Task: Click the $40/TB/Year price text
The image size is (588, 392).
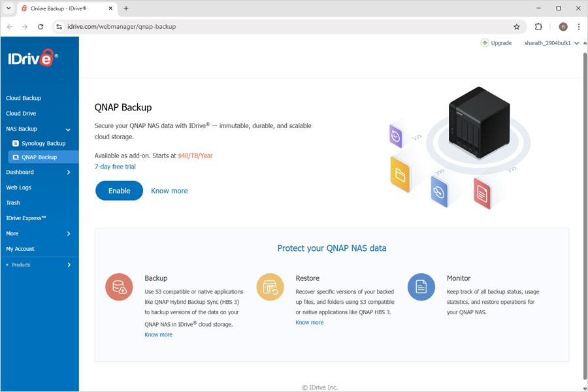Action: pos(195,155)
